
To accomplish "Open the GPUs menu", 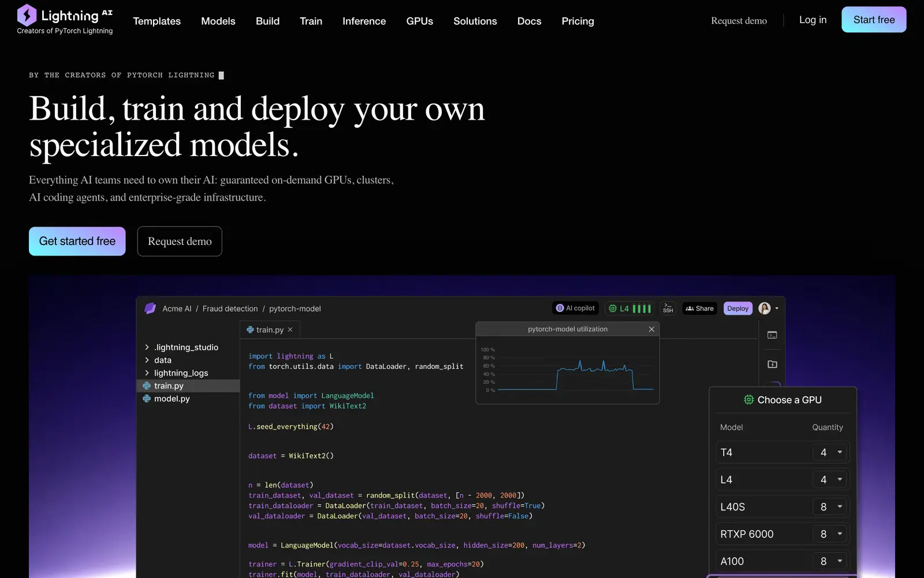I will (x=420, y=21).
